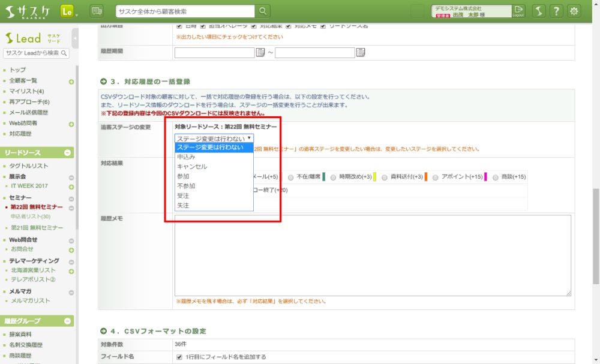Screen dimensions: 600x364
Task: Select the アポイント(+15) radio button
Action: coord(436,177)
